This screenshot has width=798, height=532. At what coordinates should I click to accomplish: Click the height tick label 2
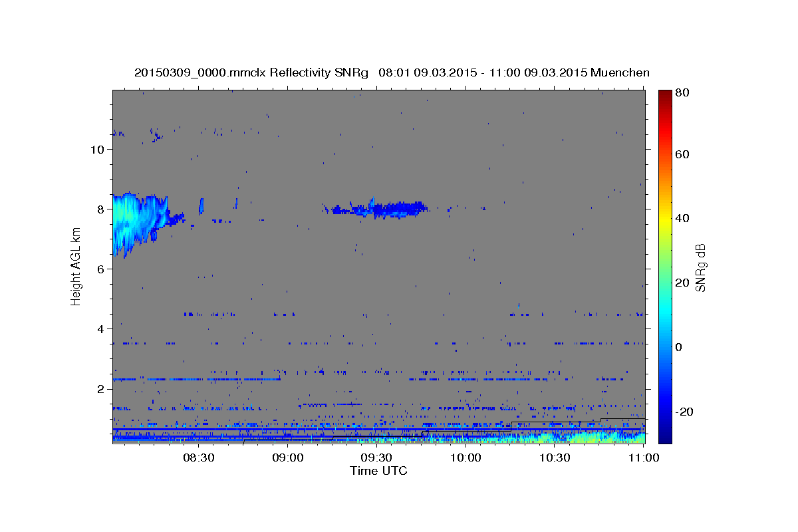point(101,389)
